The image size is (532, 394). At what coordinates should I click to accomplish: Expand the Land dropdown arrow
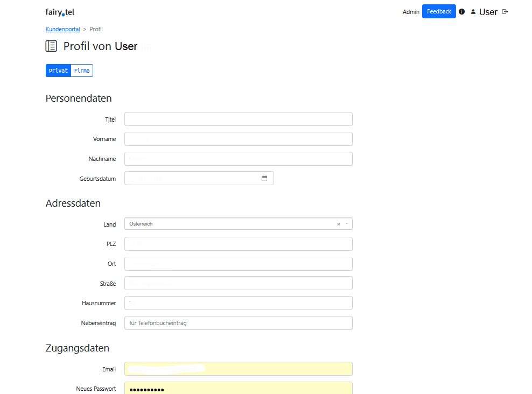click(x=347, y=224)
